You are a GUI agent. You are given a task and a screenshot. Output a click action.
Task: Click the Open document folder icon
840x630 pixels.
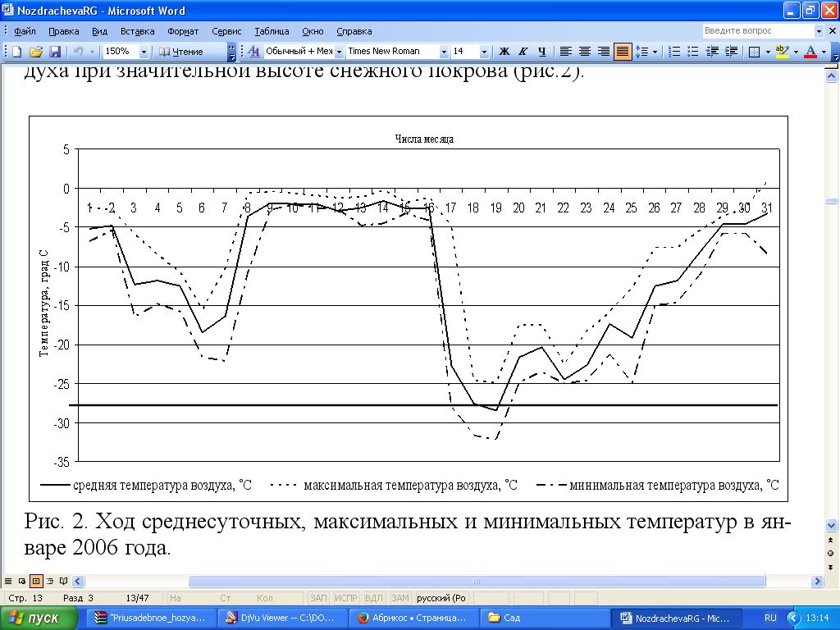[35, 51]
